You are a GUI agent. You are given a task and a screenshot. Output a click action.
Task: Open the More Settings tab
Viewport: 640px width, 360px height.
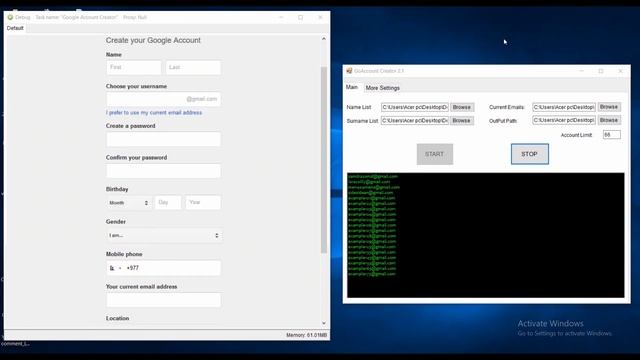coord(382,88)
